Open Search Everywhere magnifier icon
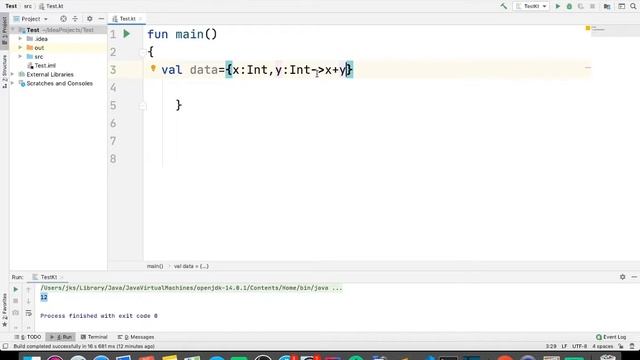This screenshot has width=640, height=360. tap(633, 6)
